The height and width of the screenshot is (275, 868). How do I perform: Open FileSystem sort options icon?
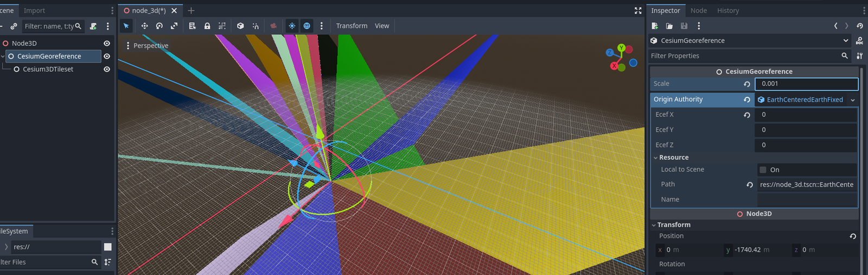tap(108, 262)
